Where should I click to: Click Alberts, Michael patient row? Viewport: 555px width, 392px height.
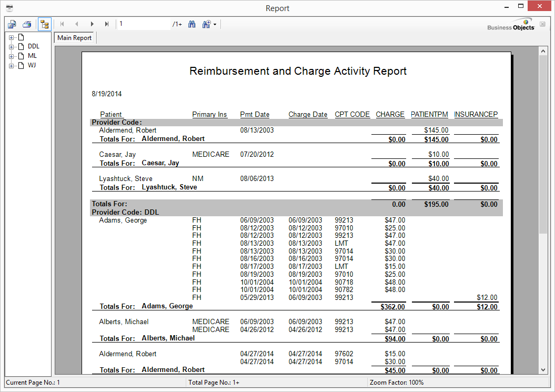click(124, 322)
